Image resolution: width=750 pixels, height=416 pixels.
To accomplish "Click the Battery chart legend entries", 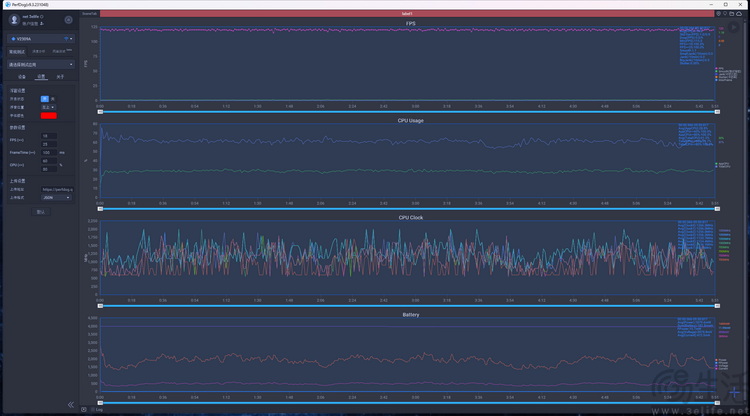I will [x=721, y=364].
